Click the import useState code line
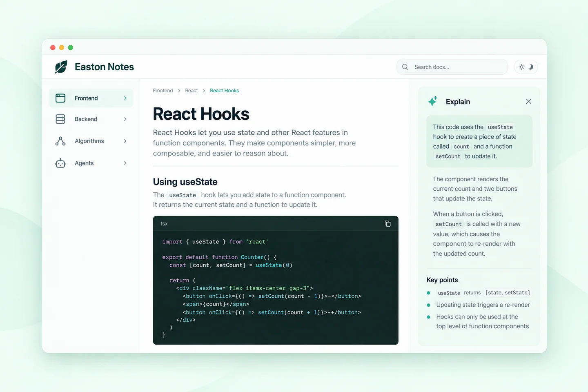Viewport: 588px width, 392px height. pos(215,242)
